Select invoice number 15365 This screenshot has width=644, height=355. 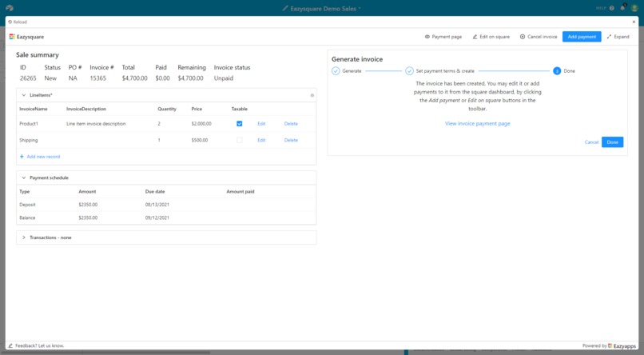pos(97,78)
